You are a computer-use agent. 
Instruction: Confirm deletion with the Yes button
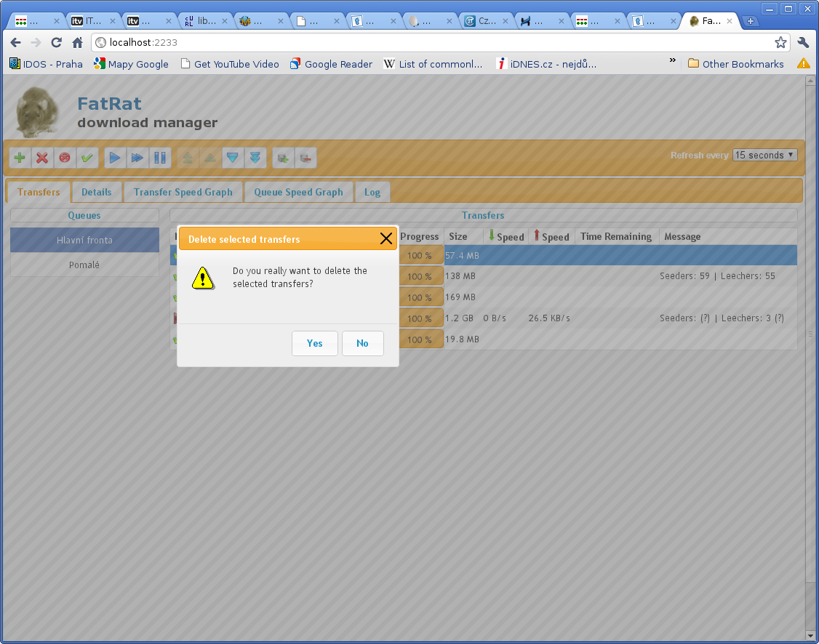[314, 343]
